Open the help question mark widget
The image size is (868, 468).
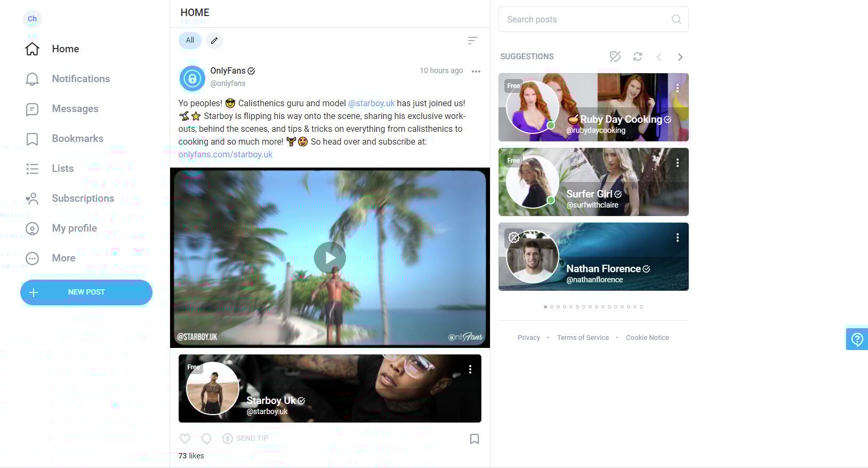(x=857, y=339)
